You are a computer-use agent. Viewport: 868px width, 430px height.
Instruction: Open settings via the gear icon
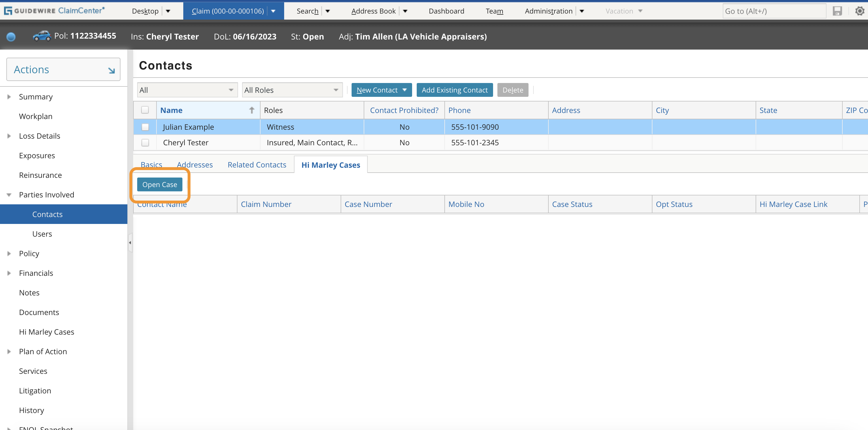click(x=860, y=11)
